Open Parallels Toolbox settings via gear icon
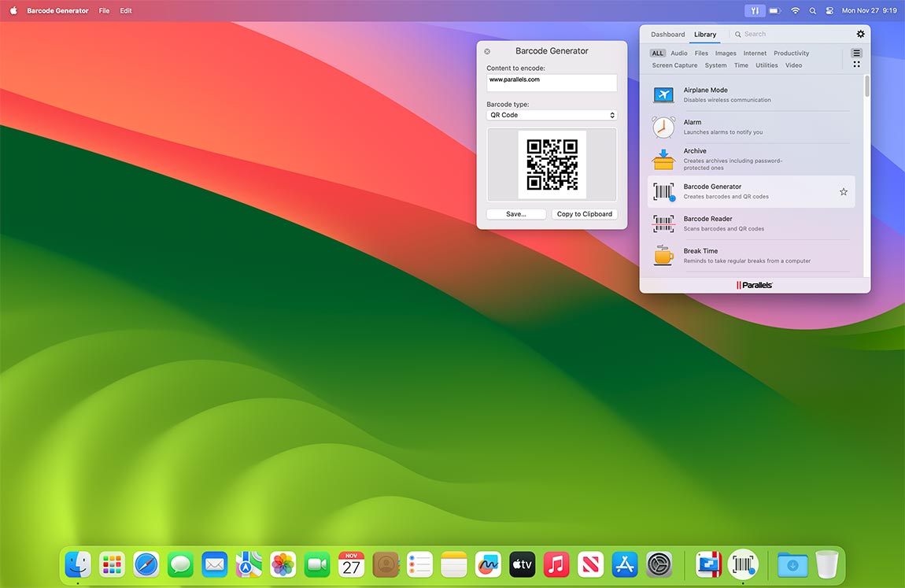The height and width of the screenshot is (588, 905). pos(860,34)
